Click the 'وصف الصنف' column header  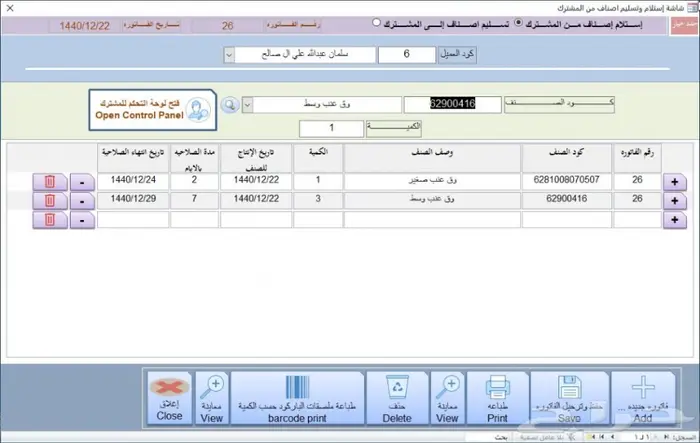coord(432,158)
